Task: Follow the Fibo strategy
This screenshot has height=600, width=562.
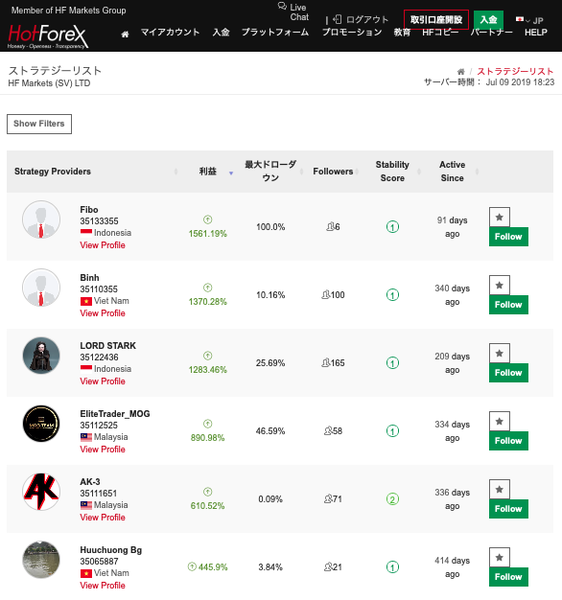Action: pyautogui.click(x=508, y=236)
